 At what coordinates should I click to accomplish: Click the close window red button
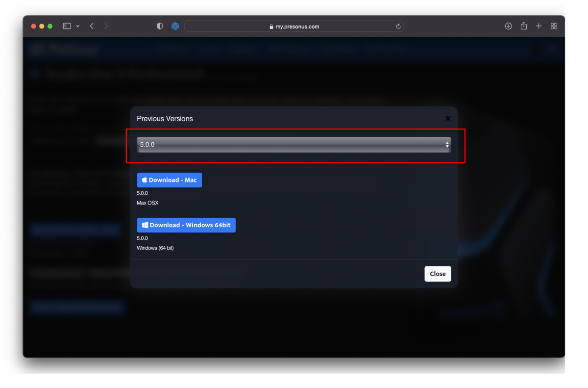34,26
